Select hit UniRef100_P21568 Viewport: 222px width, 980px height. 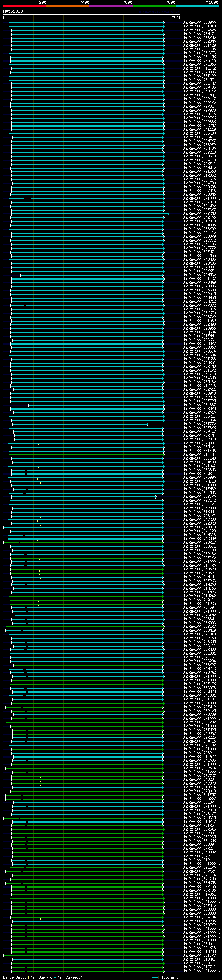click(199, 172)
